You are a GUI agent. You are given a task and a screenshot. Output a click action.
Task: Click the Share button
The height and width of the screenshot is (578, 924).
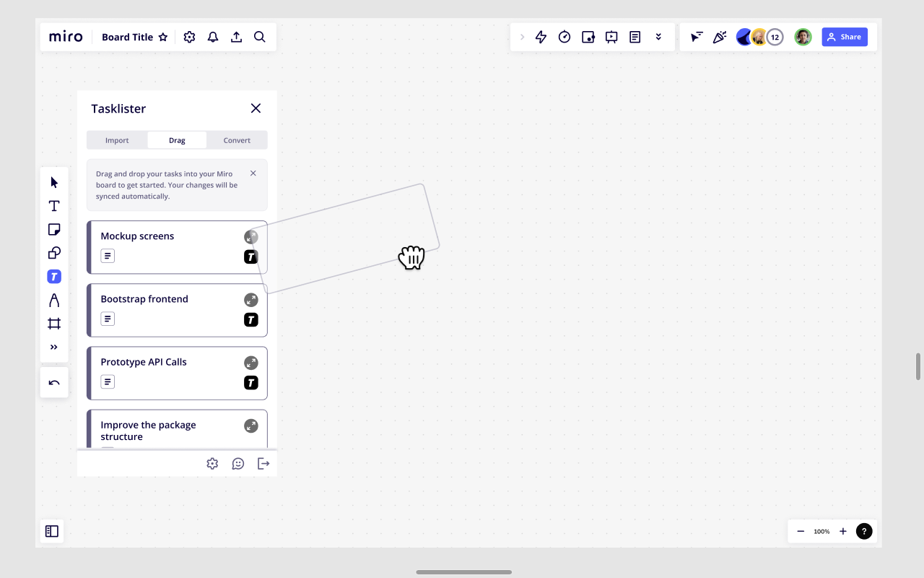[845, 37]
